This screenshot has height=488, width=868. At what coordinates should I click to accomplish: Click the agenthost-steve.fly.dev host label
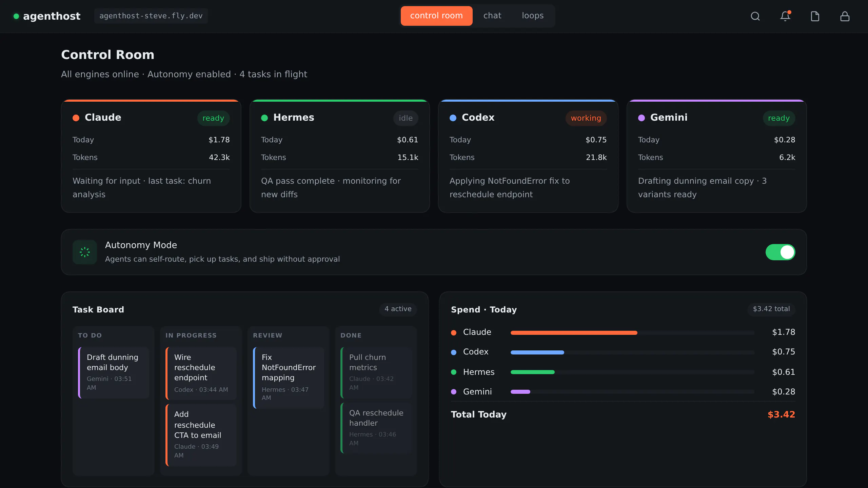tap(151, 16)
